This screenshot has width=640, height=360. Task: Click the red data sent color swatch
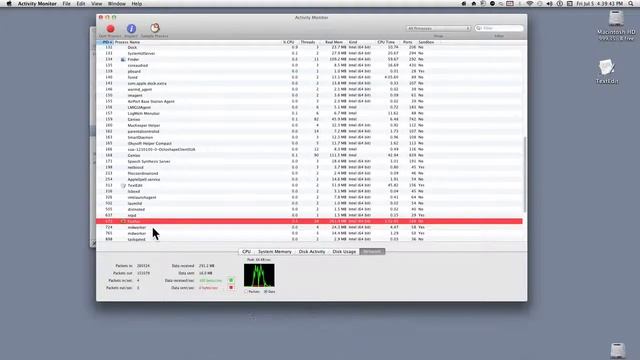231,288
